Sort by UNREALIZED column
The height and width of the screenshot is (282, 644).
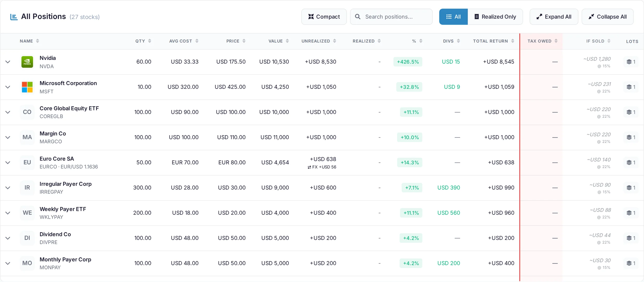[x=319, y=41]
